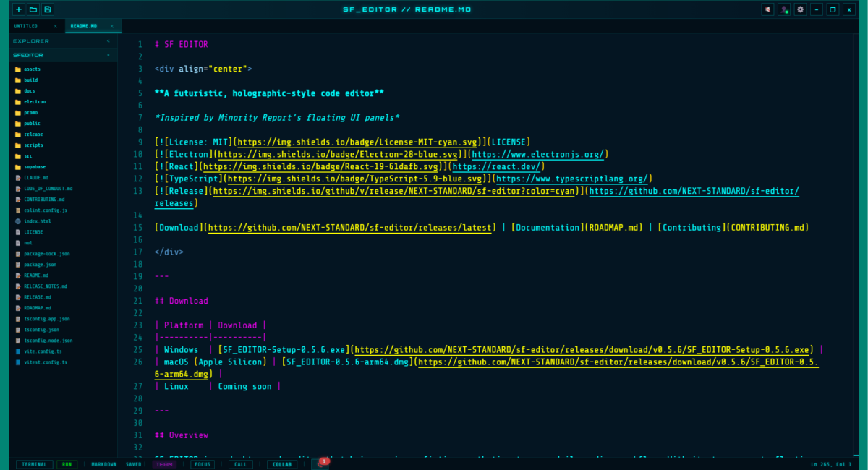Expand the supabase folder

coord(34,167)
